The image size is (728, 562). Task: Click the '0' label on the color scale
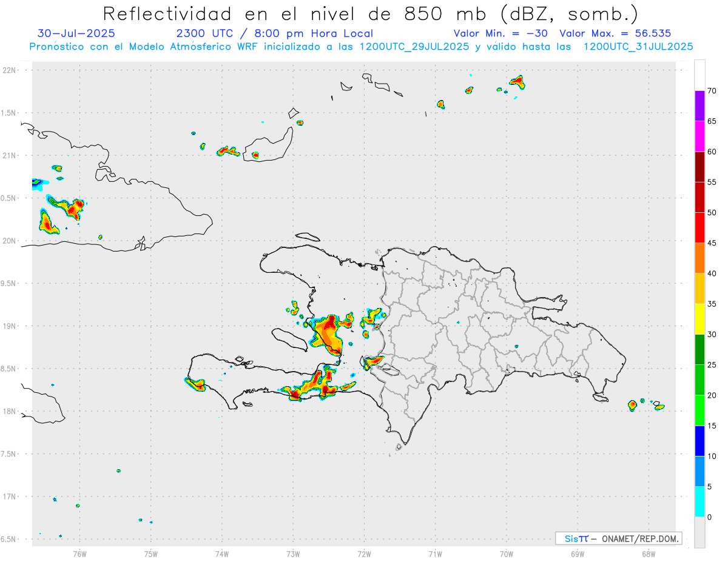point(710,517)
